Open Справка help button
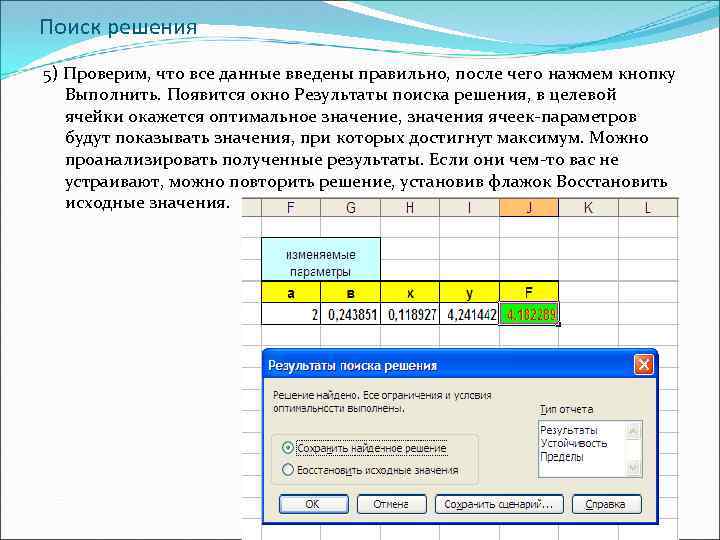Screen dimensions: 720x540 point(606,504)
